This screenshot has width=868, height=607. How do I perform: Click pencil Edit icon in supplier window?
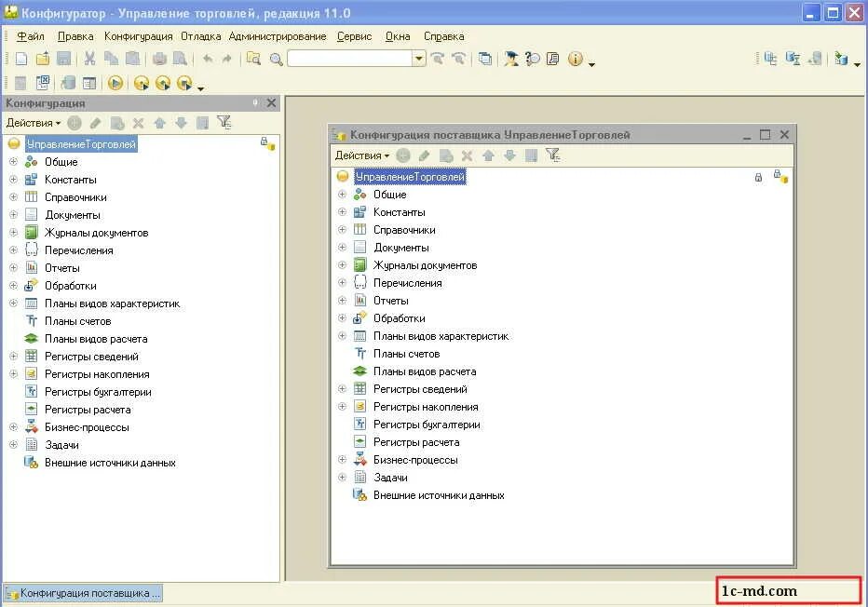[x=425, y=155]
